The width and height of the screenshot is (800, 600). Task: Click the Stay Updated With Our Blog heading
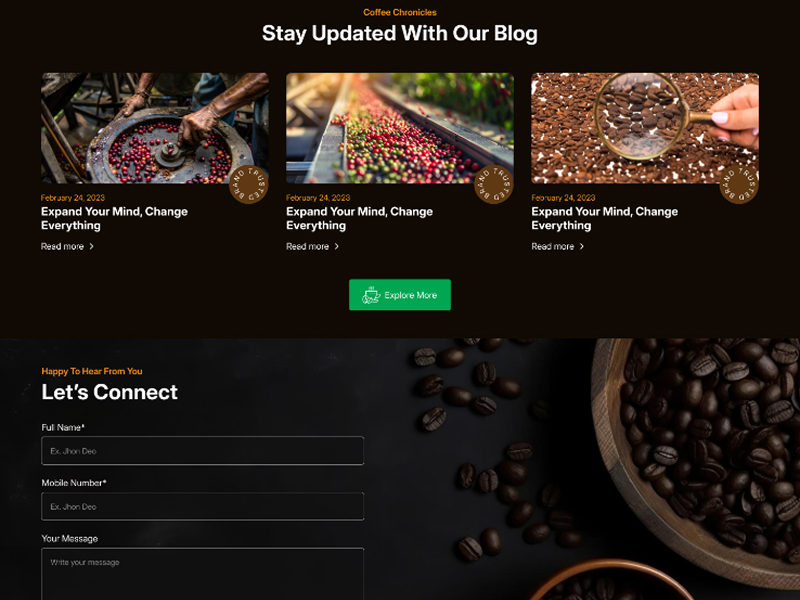coord(400,33)
